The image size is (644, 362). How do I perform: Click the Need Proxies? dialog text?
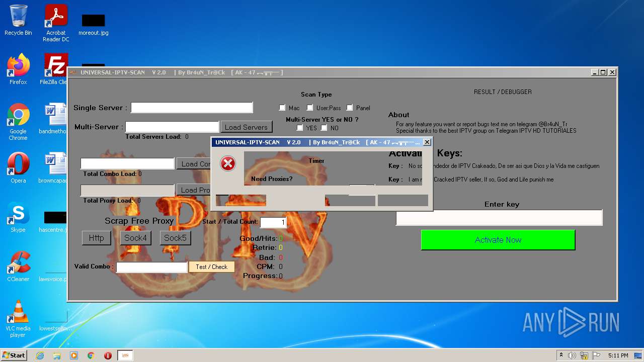tap(272, 179)
